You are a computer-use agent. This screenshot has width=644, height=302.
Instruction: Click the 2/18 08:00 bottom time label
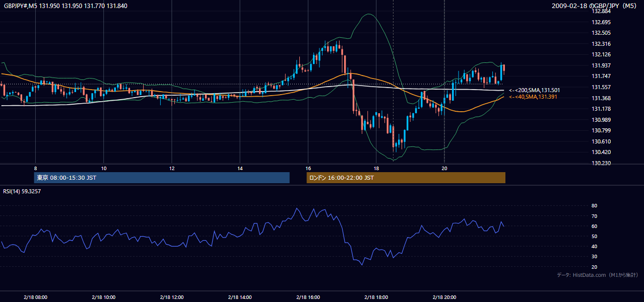tap(35, 297)
